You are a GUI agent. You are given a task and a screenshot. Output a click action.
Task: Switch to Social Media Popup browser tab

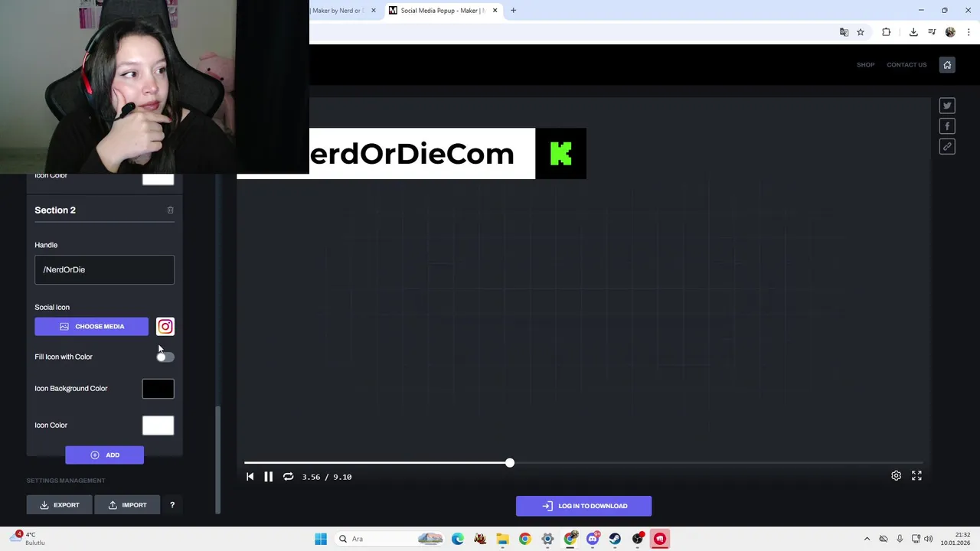[x=443, y=11]
